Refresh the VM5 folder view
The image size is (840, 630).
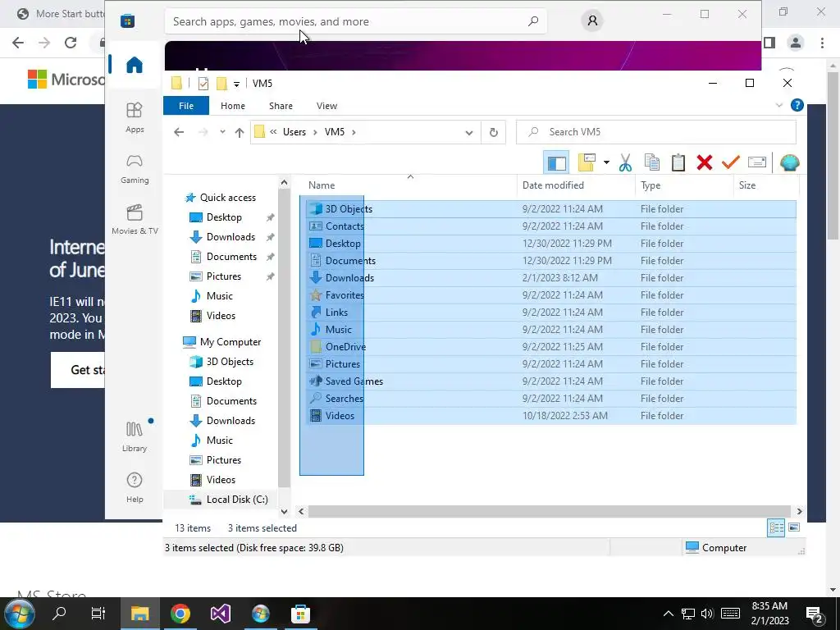click(493, 132)
